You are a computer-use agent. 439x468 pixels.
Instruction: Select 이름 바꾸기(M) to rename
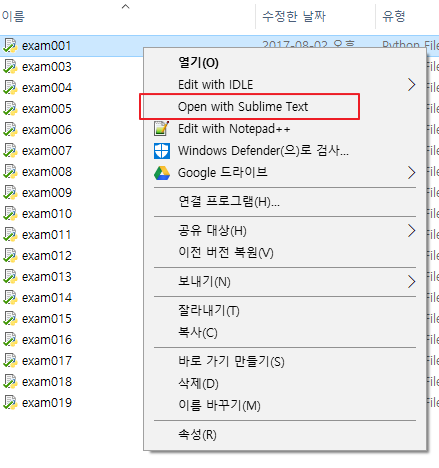pyautogui.click(x=219, y=405)
